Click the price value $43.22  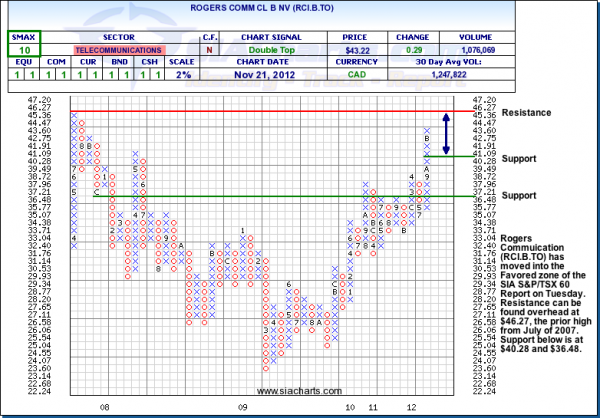pos(356,49)
